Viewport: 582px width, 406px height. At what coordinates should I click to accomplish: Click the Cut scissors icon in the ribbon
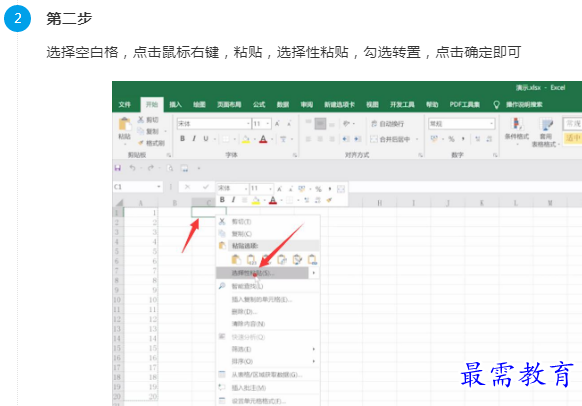click(141, 119)
